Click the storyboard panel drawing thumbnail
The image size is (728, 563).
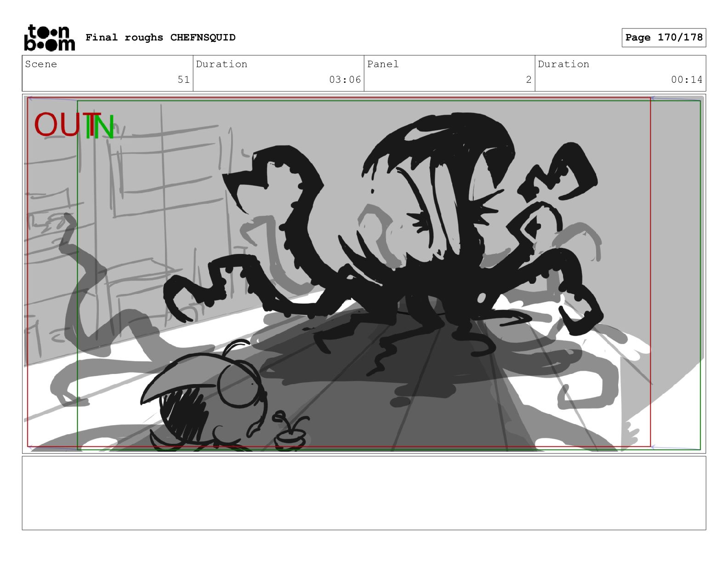coord(364,274)
